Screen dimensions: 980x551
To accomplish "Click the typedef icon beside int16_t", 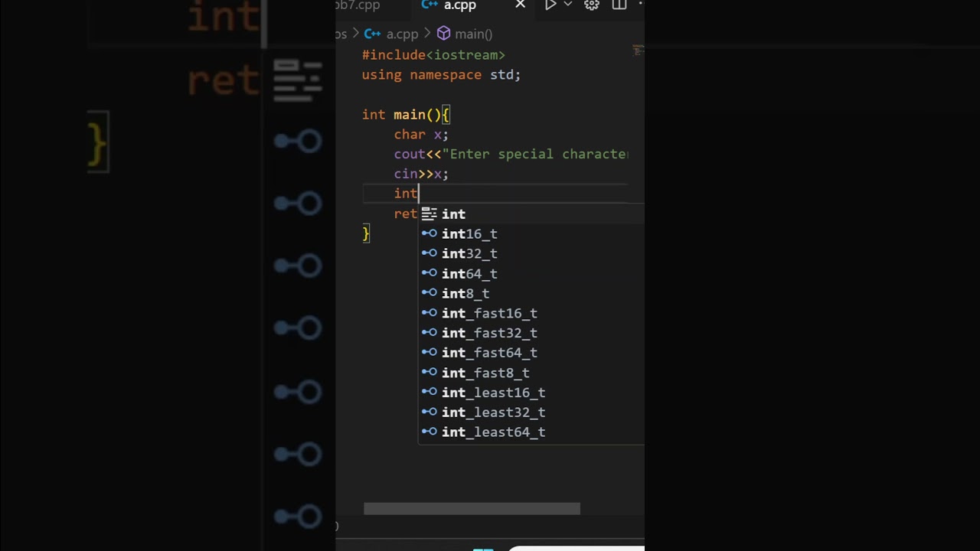I will coord(429,233).
